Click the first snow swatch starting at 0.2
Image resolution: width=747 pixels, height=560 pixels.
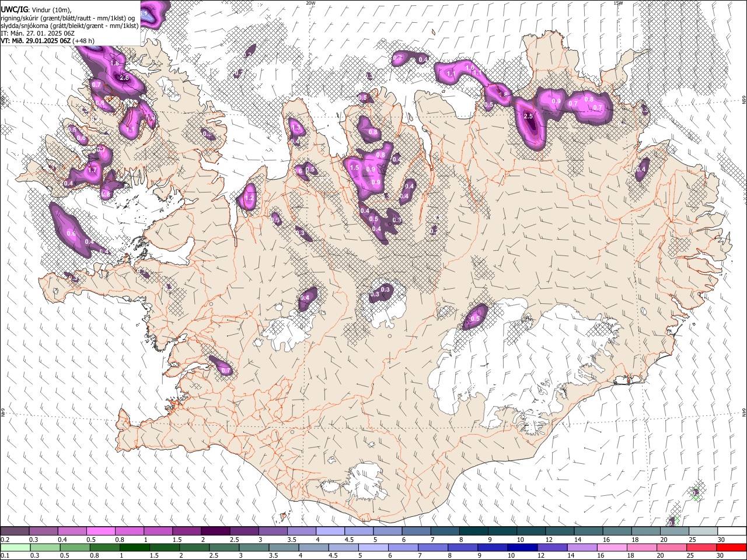(x=15, y=531)
